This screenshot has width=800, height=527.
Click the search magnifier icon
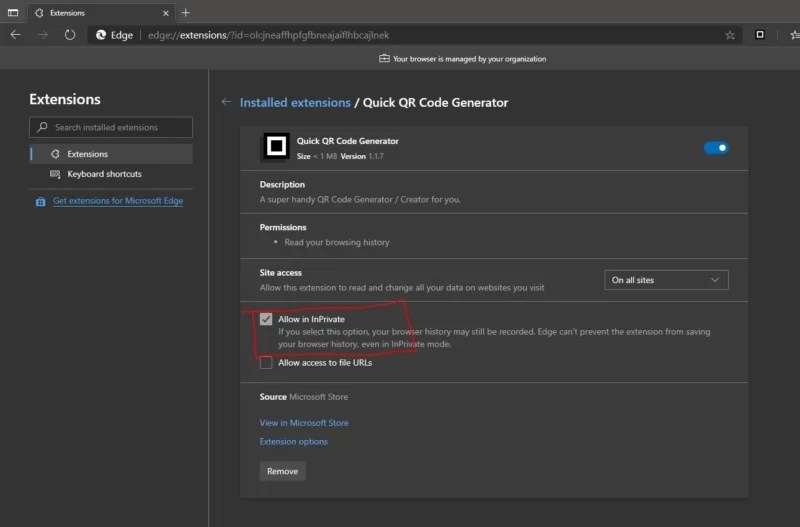click(42, 127)
